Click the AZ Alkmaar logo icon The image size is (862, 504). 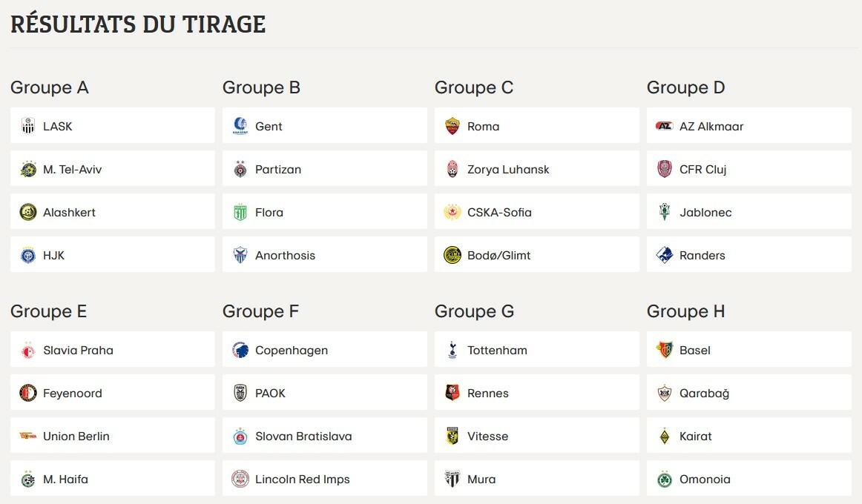tap(665, 126)
